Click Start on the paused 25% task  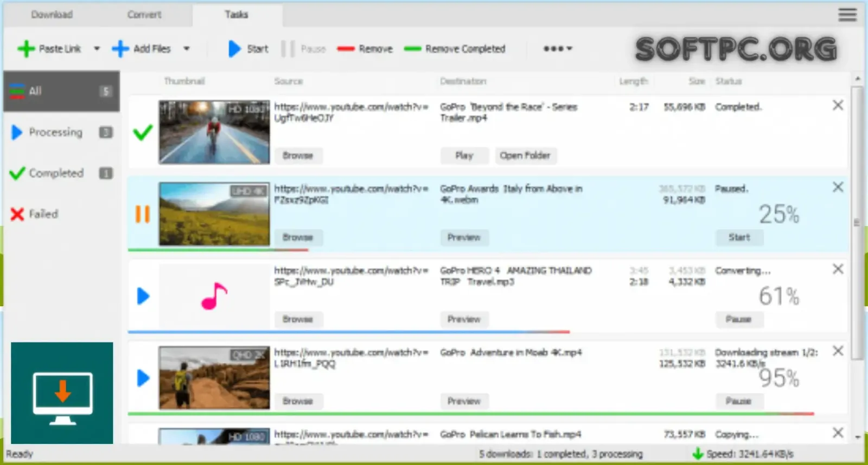[x=739, y=237]
